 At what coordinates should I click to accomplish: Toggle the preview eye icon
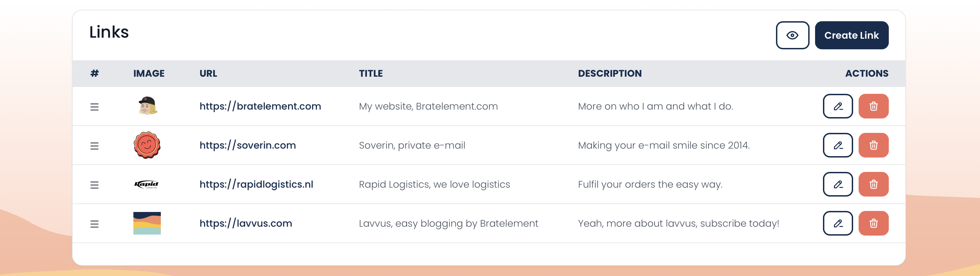click(792, 35)
